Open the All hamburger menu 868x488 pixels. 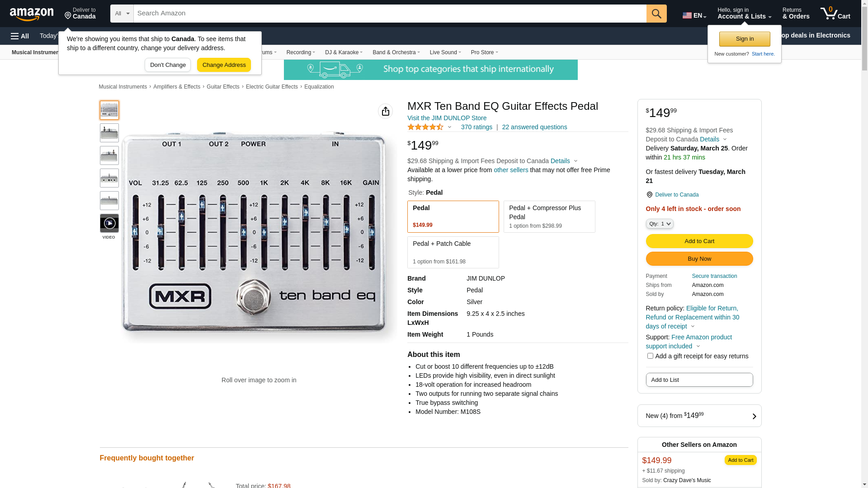pyautogui.click(x=20, y=36)
